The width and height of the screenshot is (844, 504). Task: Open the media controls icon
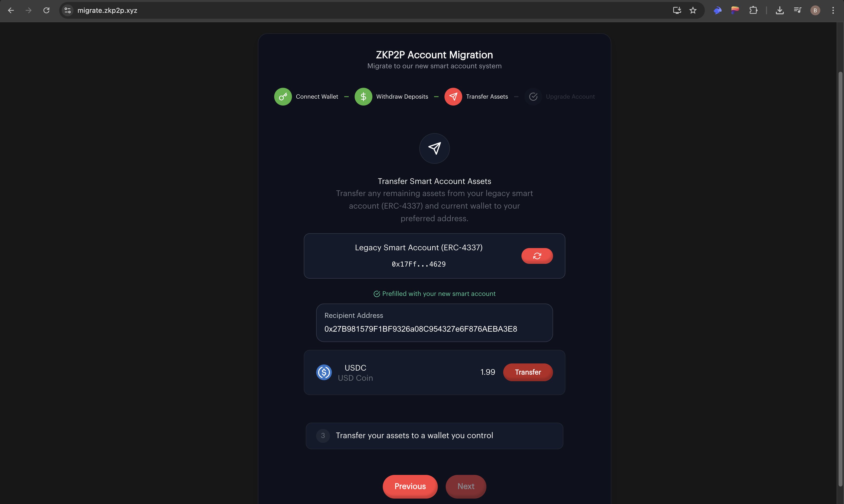tap(797, 11)
